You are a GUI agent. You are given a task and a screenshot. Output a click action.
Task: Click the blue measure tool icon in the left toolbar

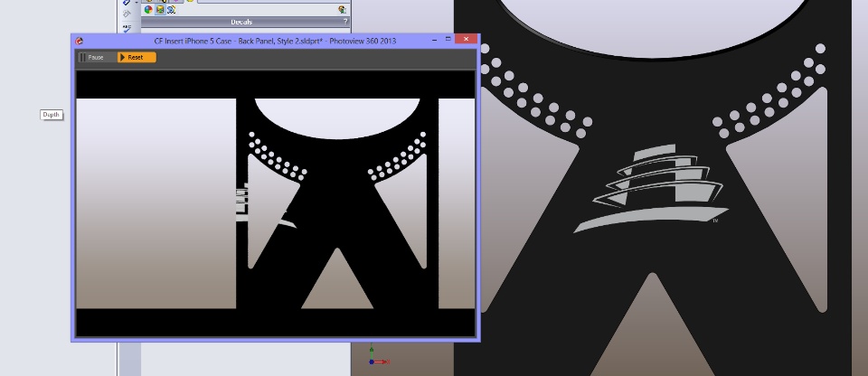point(127,3)
